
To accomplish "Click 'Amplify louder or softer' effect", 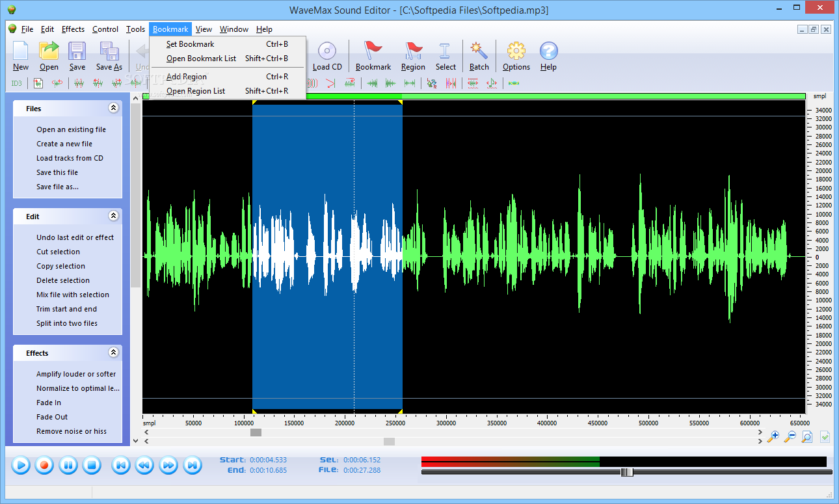I will click(76, 374).
